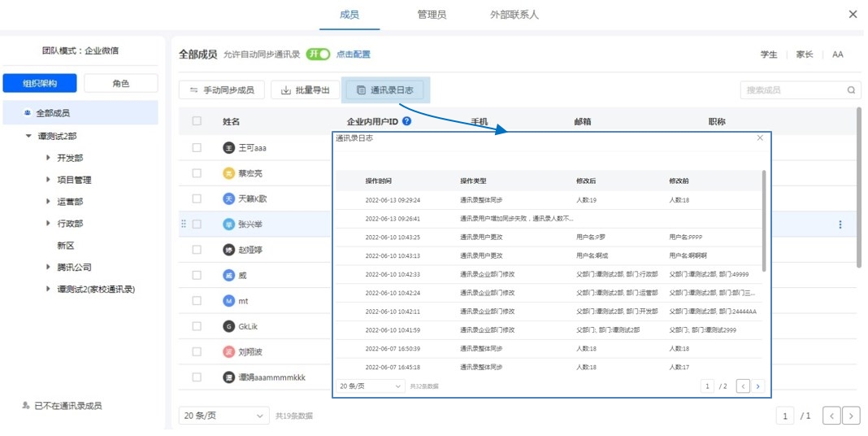Click the search magnifier icon in 搜索成员
Image resolution: width=868 pixels, height=436 pixels.
[x=851, y=90]
